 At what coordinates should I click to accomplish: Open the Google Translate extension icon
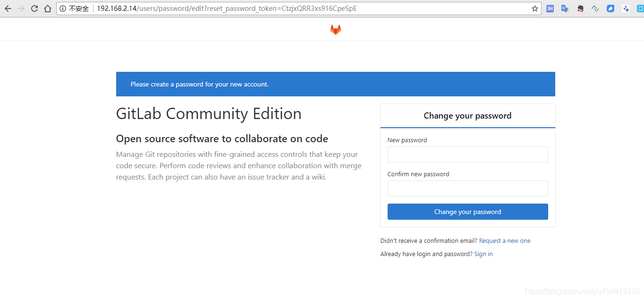click(x=565, y=9)
